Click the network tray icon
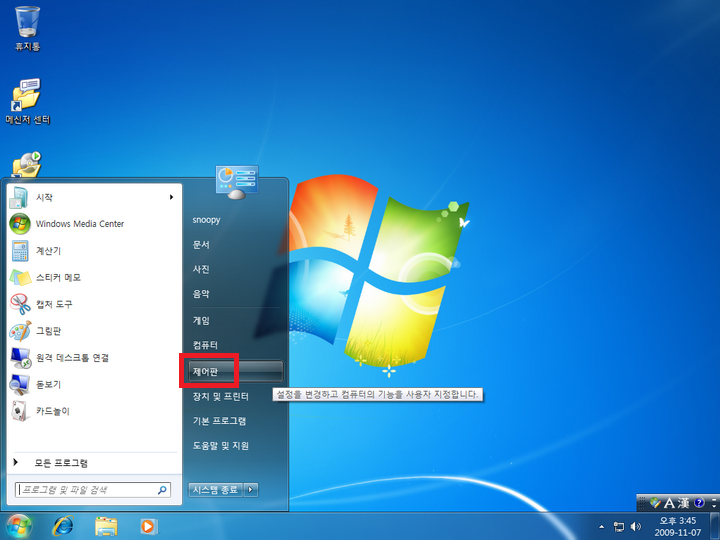The image size is (720, 540). [619, 527]
